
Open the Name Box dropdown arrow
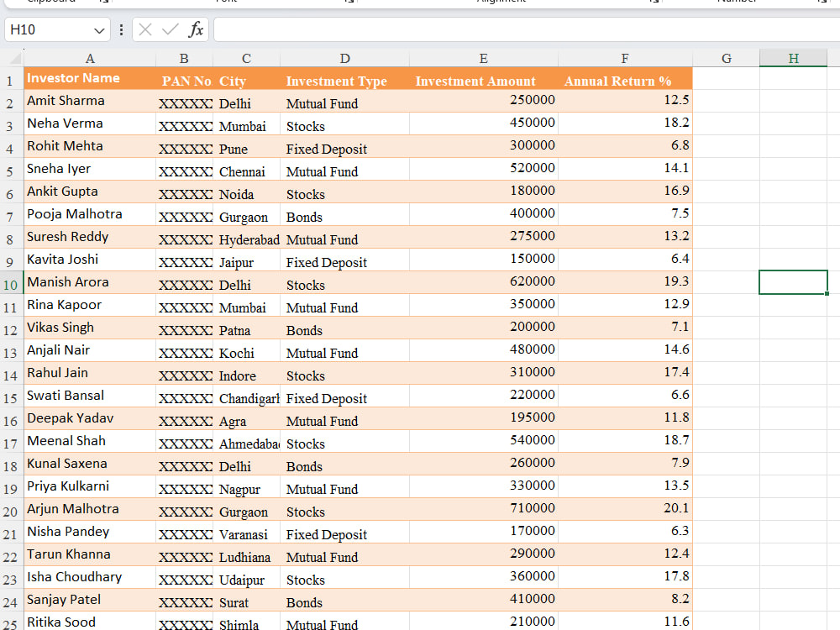(x=99, y=30)
